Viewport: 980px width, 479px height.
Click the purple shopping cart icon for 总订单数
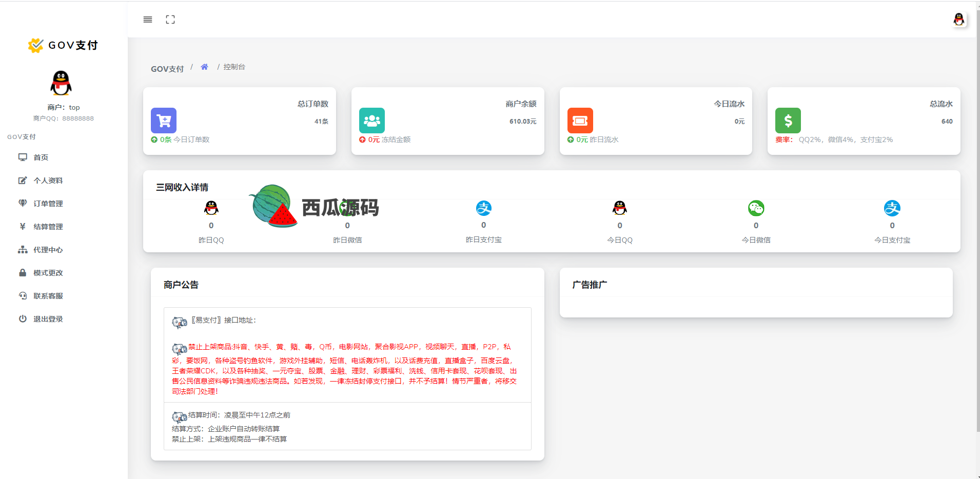(x=164, y=121)
